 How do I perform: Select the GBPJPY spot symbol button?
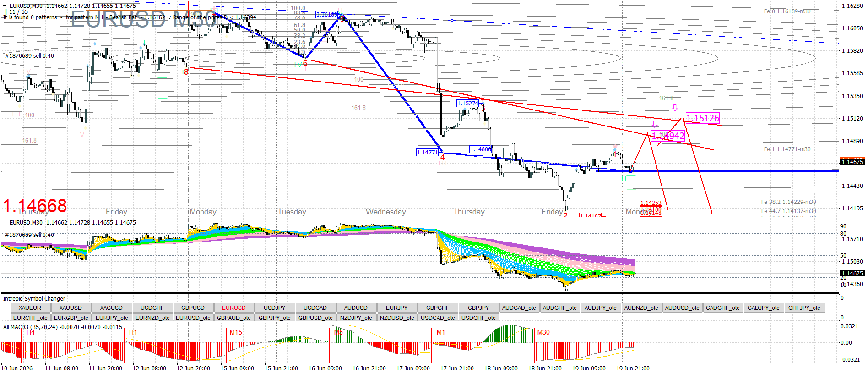point(478,308)
